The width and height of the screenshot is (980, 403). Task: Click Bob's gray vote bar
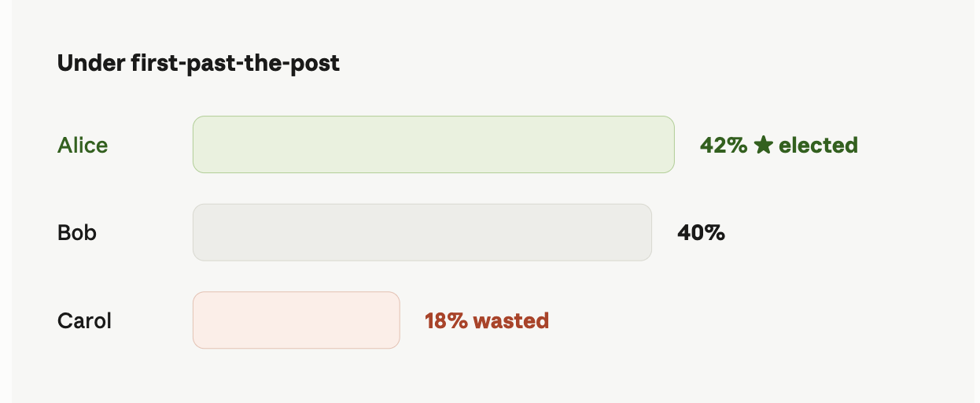[x=422, y=233]
